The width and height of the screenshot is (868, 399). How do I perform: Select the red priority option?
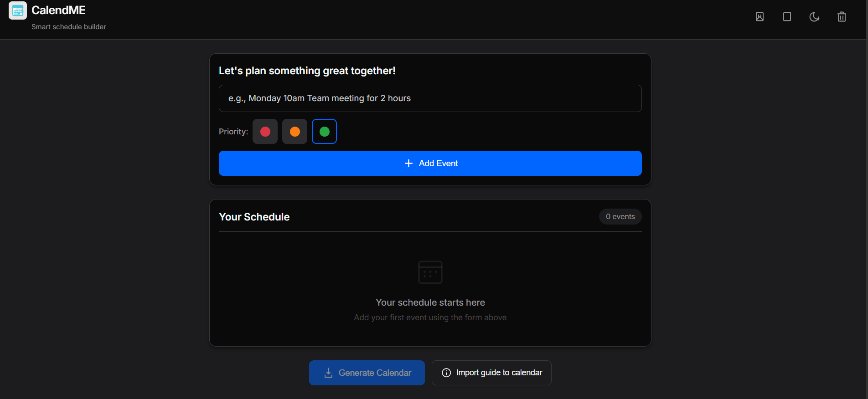point(265,132)
